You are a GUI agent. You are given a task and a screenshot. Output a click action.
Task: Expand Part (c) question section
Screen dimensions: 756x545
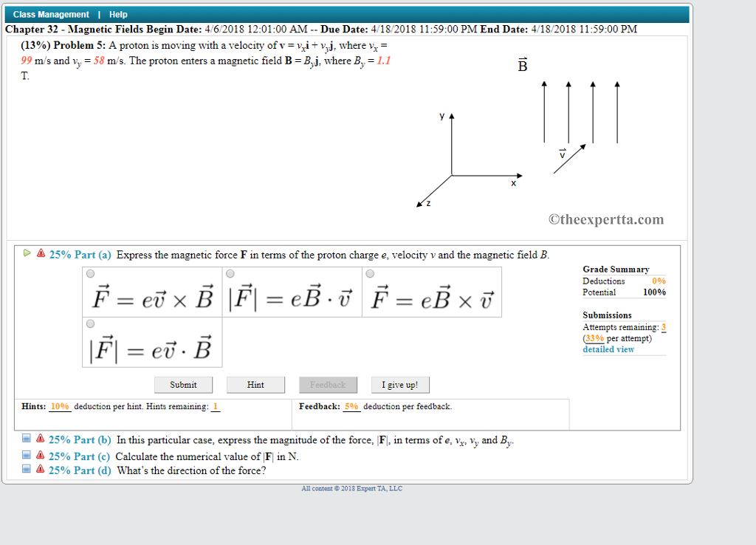pyautogui.click(x=79, y=454)
